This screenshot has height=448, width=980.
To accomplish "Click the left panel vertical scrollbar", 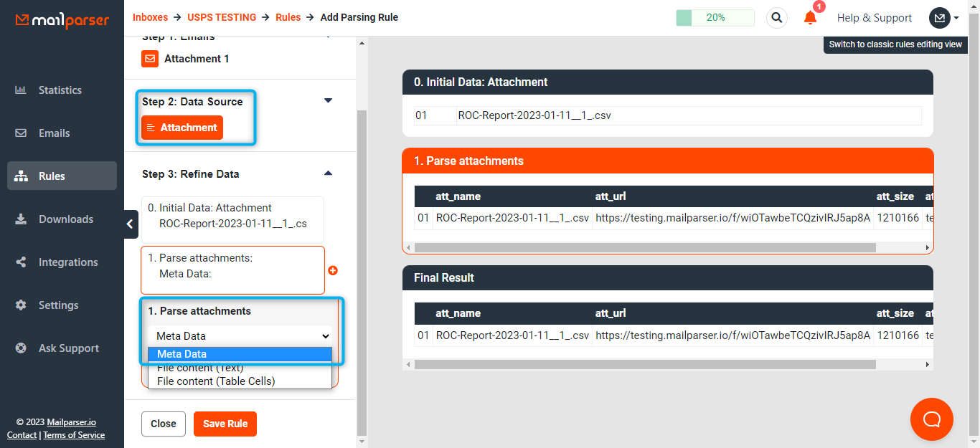I will click(x=362, y=272).
